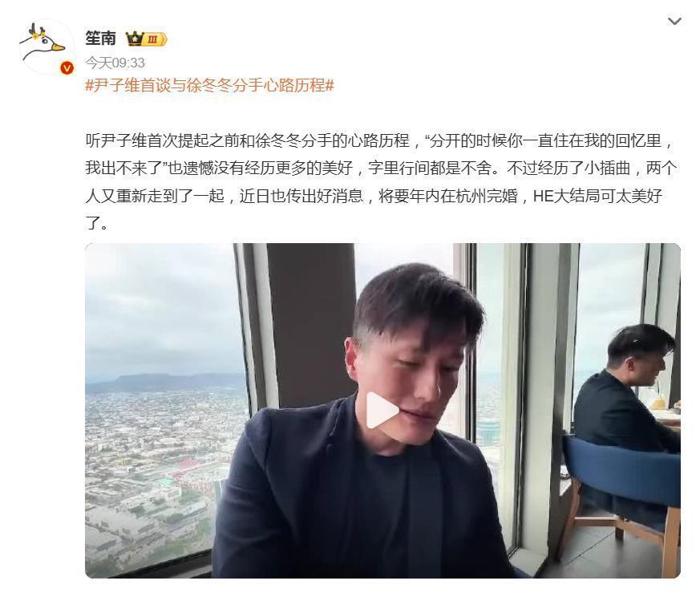The image size is (700, 597).
Task: Open the hashtag 尹子维首谈与徐冬冬分手心路历程
Action: click(209, 85)
